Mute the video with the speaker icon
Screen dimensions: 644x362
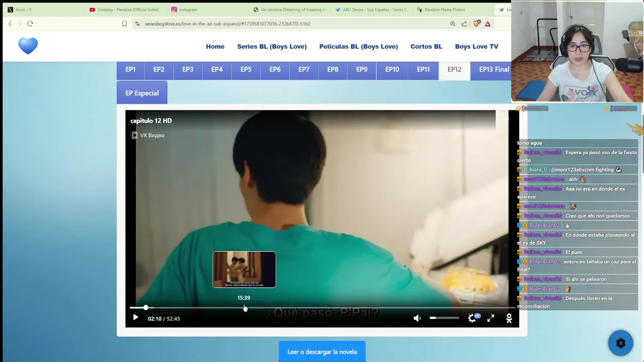click(x=417, y=318)
